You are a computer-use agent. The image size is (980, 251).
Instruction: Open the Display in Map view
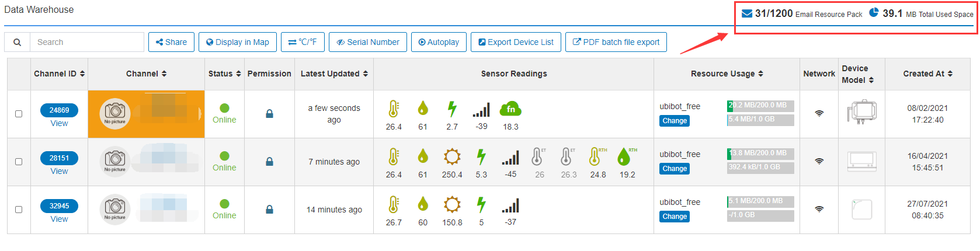[x=238, y=42]
